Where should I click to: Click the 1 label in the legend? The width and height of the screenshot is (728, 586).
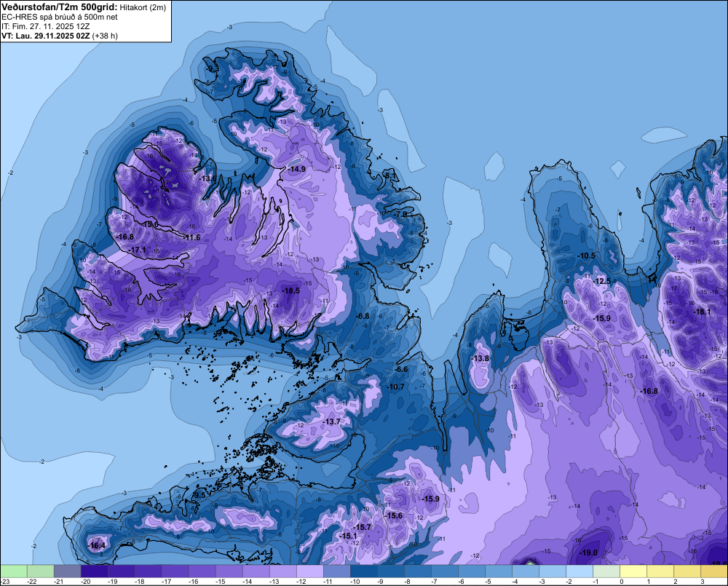click(x=649, y=582)
